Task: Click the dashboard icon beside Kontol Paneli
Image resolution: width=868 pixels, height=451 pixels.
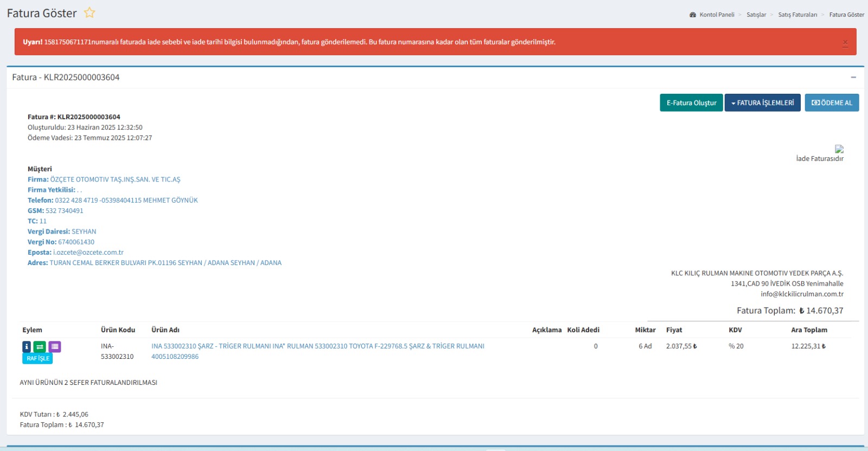Action: point(693,15)
